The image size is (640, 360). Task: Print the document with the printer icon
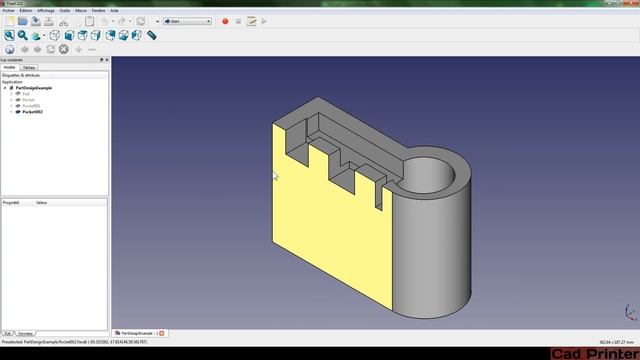point(49,21)
